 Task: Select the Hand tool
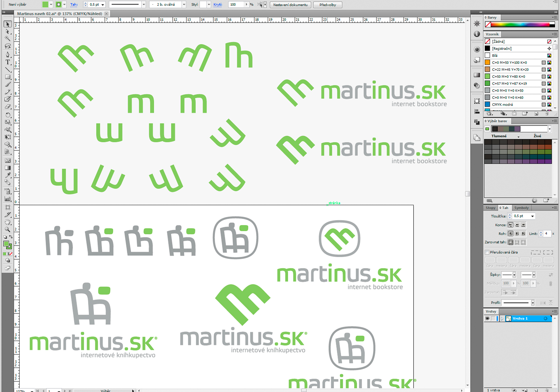click(7, 222)
